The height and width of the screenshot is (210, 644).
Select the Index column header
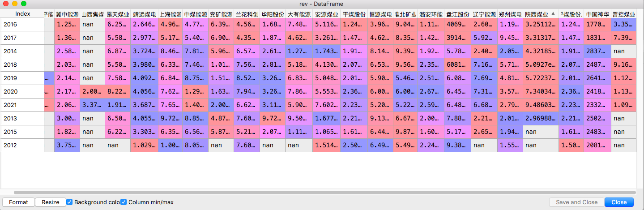(22, 14)
